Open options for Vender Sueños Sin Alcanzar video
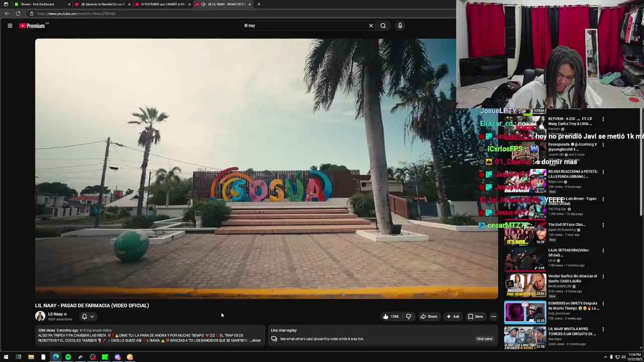Image resolution: width=644 pixels, height=362 pixels. tap(603, 277)
